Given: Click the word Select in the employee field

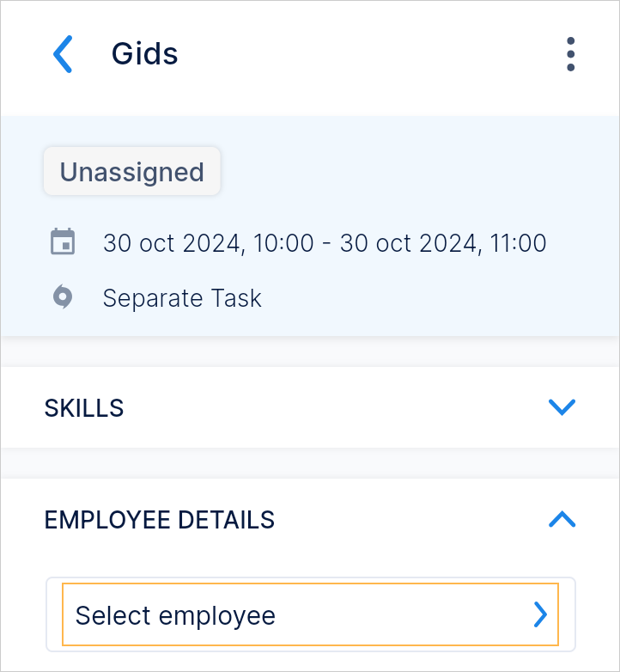Looking at the screenshot, I should (x=113, y=615).
